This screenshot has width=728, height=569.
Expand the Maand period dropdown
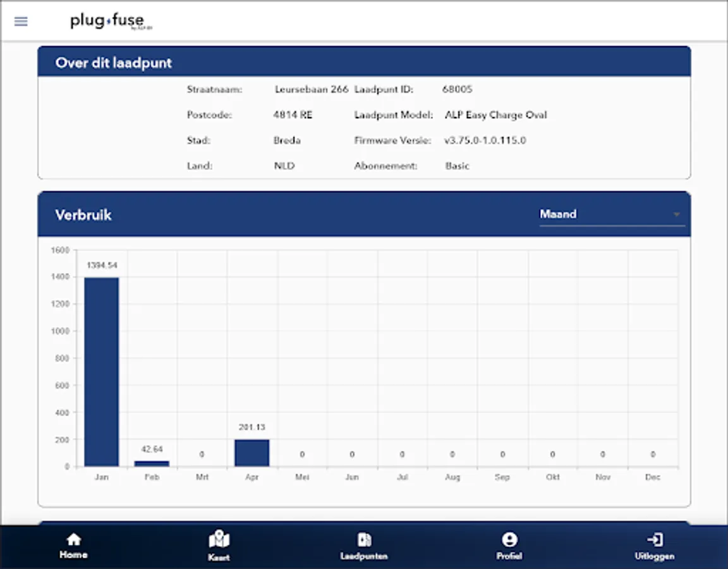click(612, 214)
